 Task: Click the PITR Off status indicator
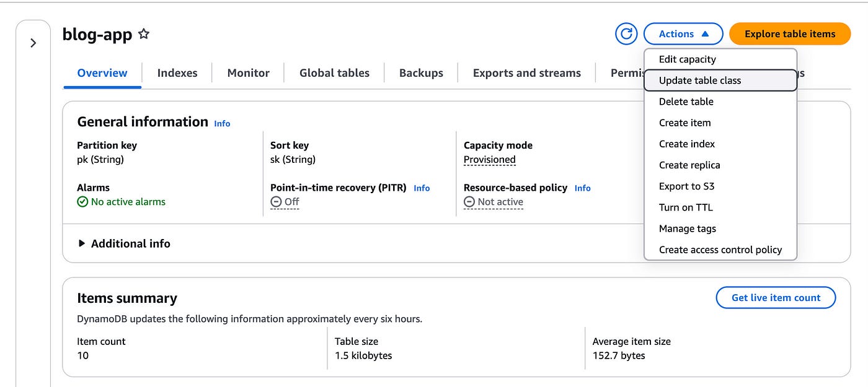285,202
